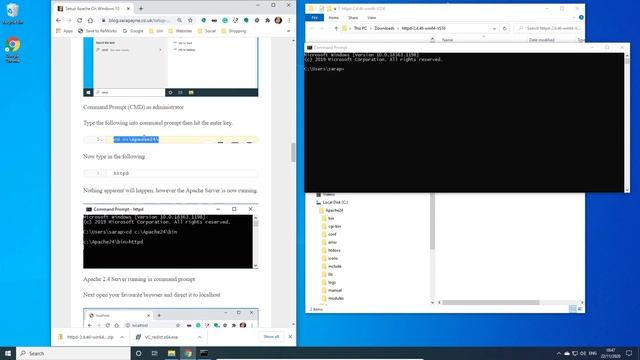This screenshot has height=360, width=640.
Task: Go up one folder in File Explorer
Action: [x=336, y=28]
